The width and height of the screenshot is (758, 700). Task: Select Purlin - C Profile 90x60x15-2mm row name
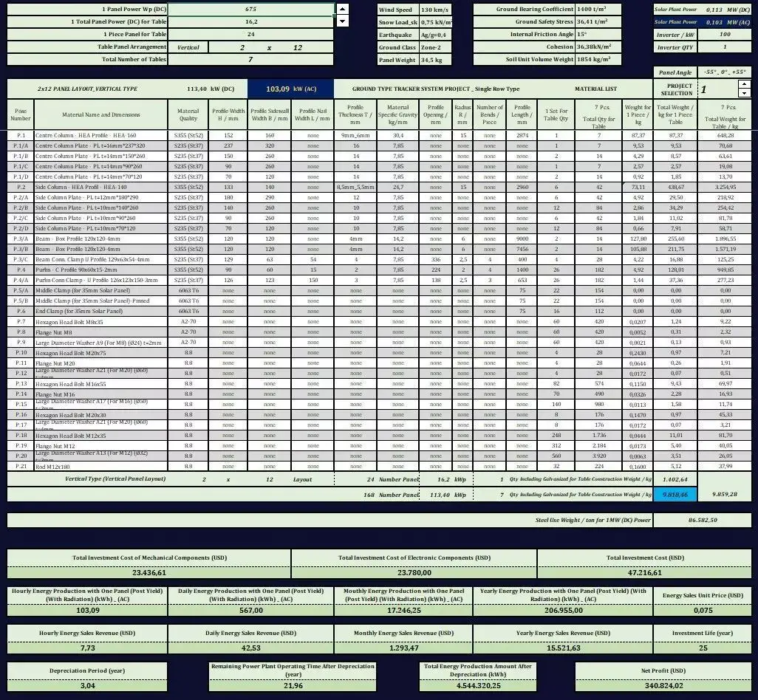[x=100, y=270]
